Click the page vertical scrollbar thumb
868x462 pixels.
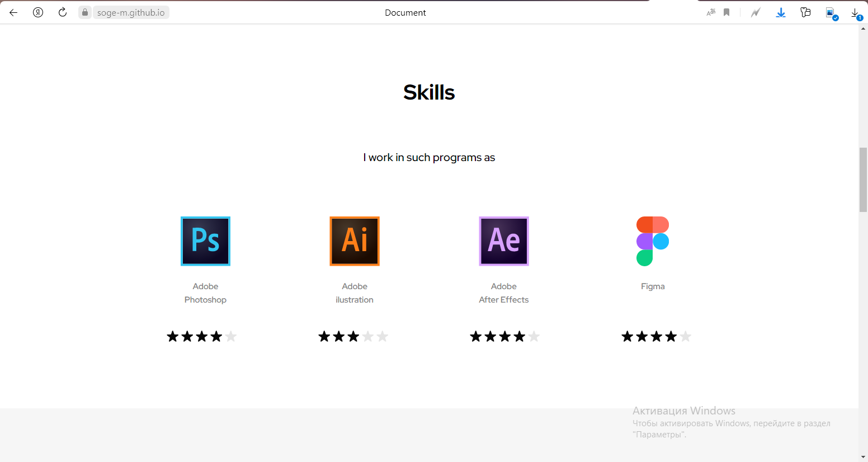click(x=863, y=180)
